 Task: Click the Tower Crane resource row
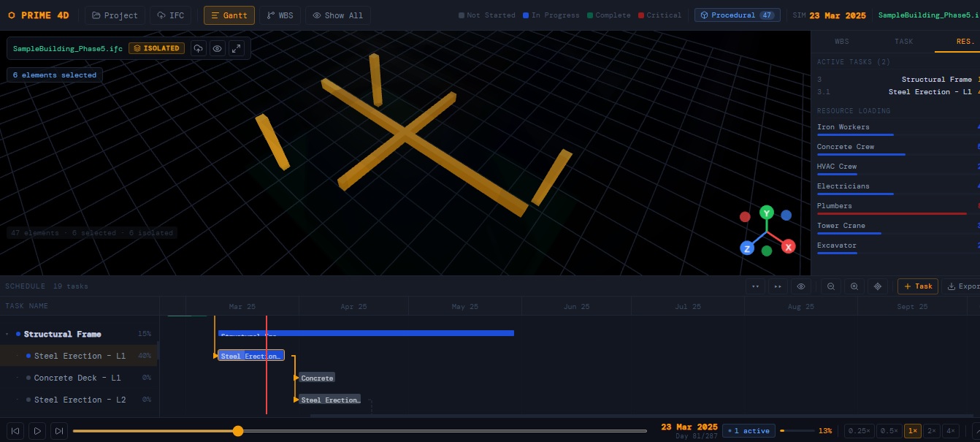pos(898,227)
